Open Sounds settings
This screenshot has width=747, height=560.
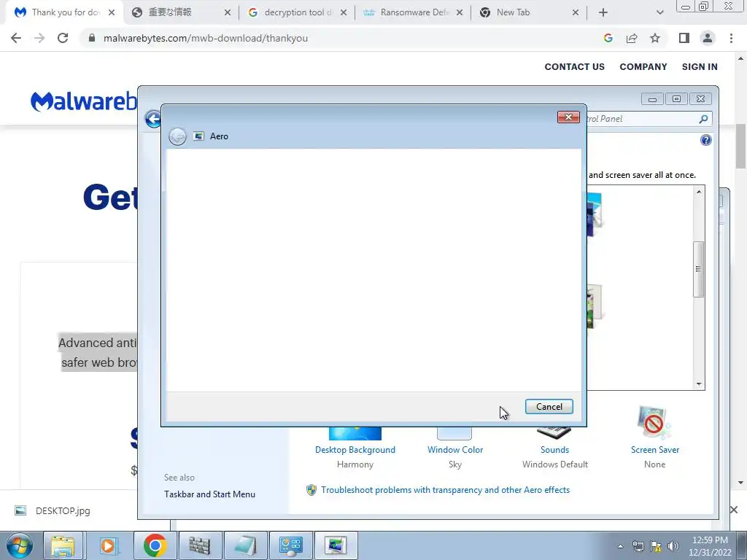tap(554, 449)
